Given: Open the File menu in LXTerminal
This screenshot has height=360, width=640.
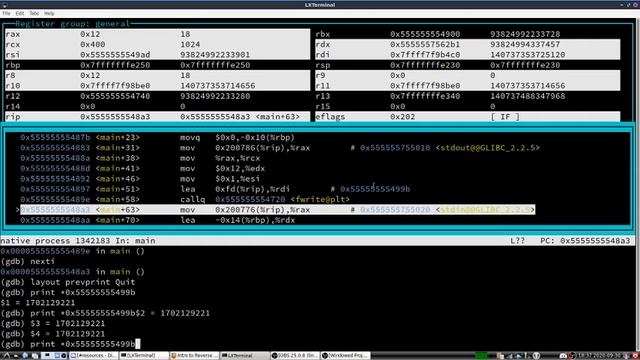Looking at the screenshot, I should pyautogui.click(x=6, y=13).
